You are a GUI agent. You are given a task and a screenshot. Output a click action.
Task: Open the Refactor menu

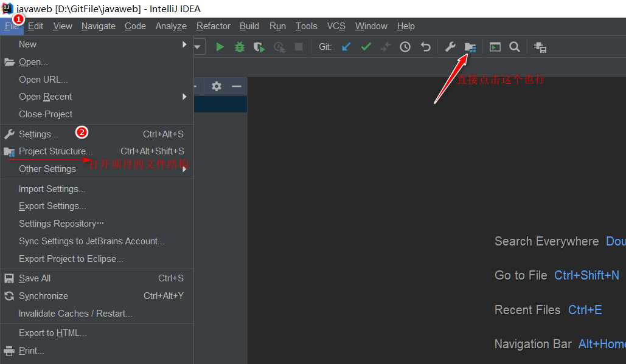click(214, 26)
